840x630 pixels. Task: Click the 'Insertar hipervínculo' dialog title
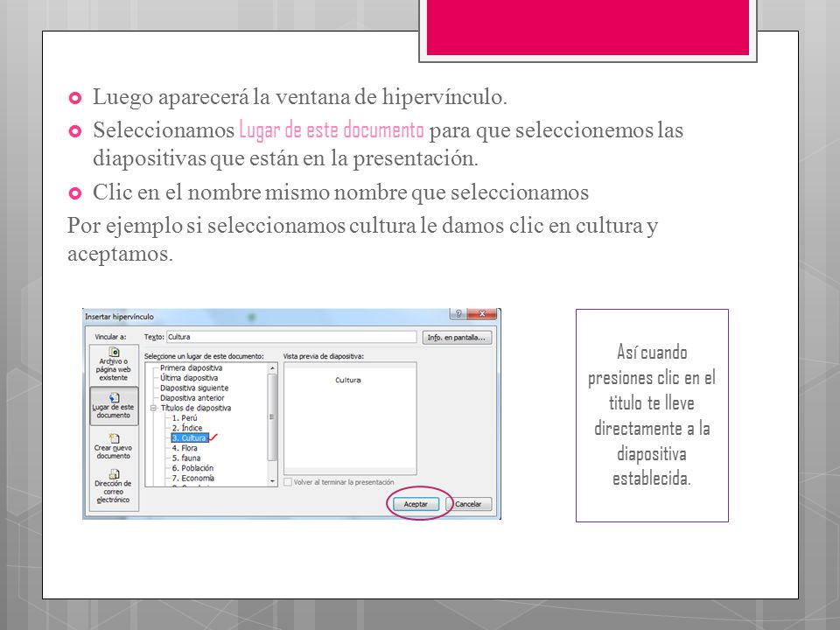[119, 317]
